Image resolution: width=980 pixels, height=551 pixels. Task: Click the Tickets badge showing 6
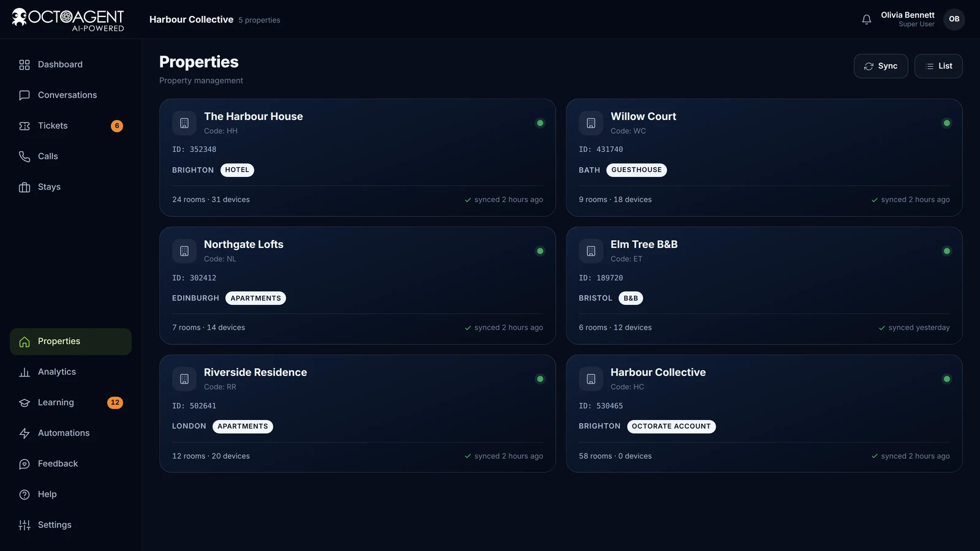point(117,126)
